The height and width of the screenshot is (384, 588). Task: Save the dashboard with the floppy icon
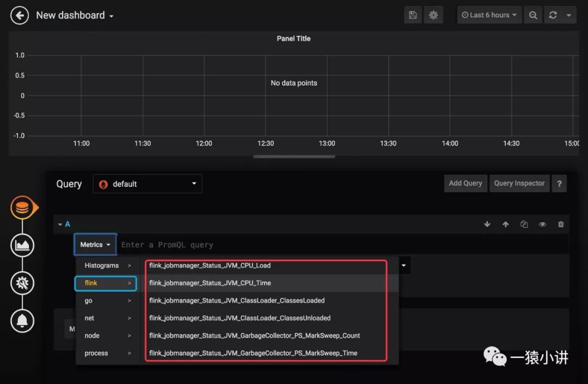pyautogui.click(x=413, y=15)
